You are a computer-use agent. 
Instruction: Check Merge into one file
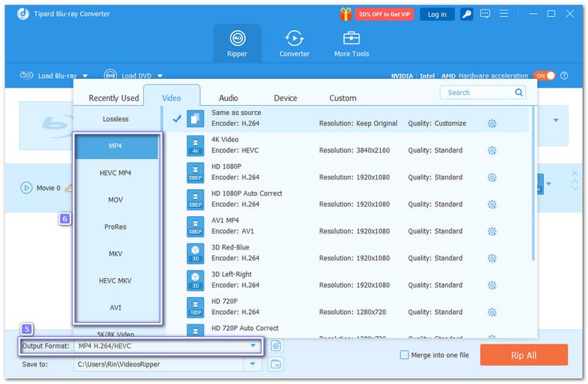[404, 355]
